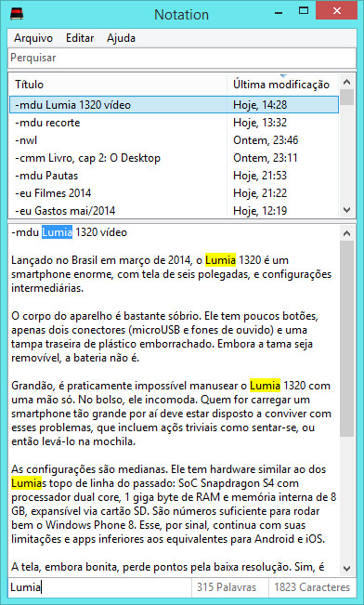Sort notes by Título column header

(x=118, y=85)
